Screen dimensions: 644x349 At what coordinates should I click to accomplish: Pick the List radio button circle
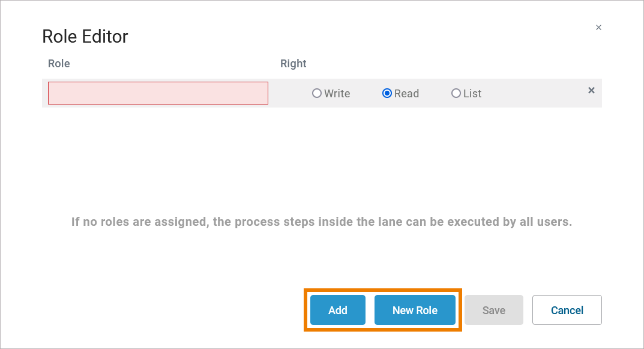456,93
